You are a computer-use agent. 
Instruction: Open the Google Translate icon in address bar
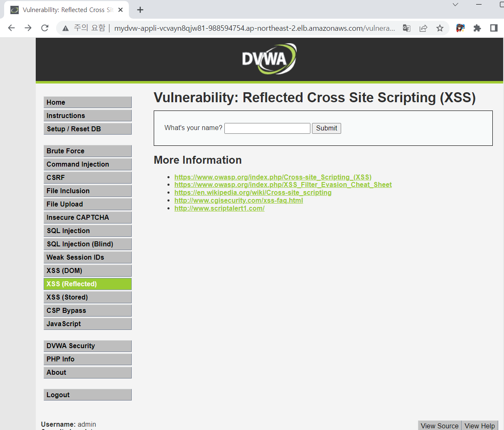[406, 28]
